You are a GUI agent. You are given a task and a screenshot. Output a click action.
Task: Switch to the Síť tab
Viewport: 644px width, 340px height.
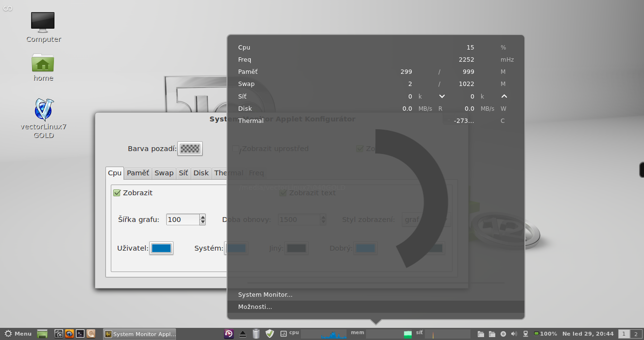183,173
